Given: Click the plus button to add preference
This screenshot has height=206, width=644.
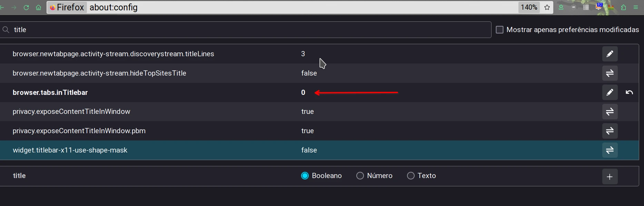Looking at the screenshot, I should point(610,177).
